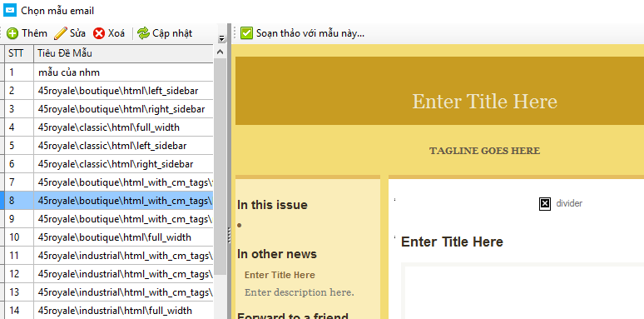This screenshot has width=644, height=319.
Task: Click the pencil Sửa edit icon
Action: pos(61,33)
